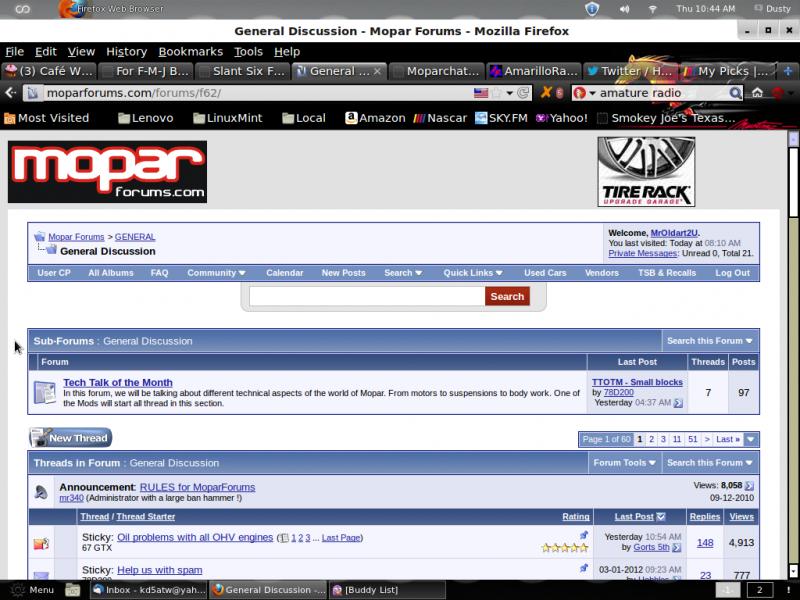Open the Amazon bookmark in bookmarks toolbar
800x600 pixels.
[x=375, y=118]
